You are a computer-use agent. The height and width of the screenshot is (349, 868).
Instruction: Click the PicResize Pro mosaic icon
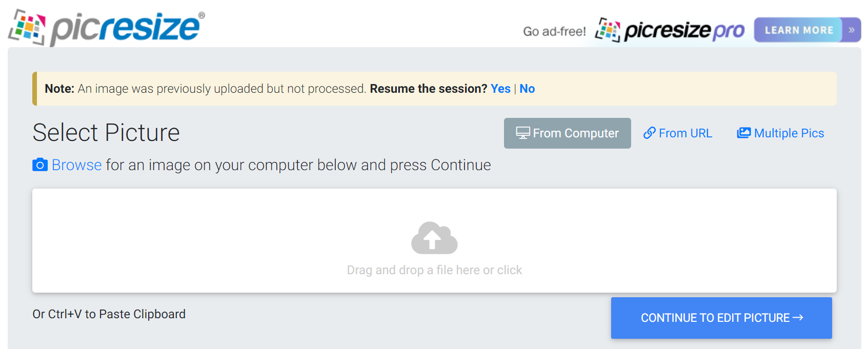point(608,30)
